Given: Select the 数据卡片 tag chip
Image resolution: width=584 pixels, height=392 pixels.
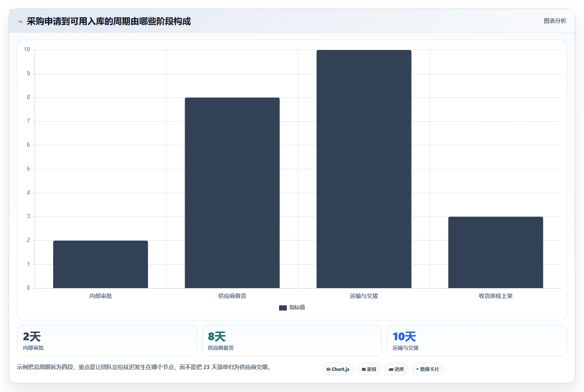Looking at the screenshot, I should [x=427, y=369].
